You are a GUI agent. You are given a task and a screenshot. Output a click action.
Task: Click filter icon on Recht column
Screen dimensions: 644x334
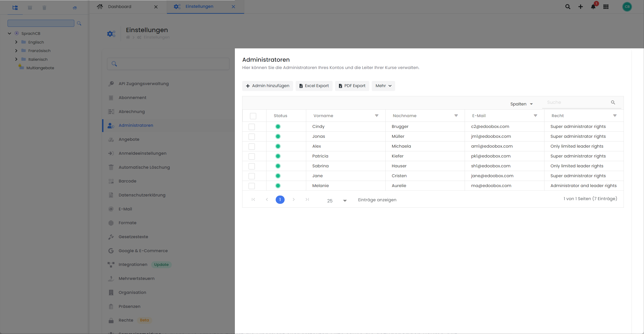pos(615,116)
